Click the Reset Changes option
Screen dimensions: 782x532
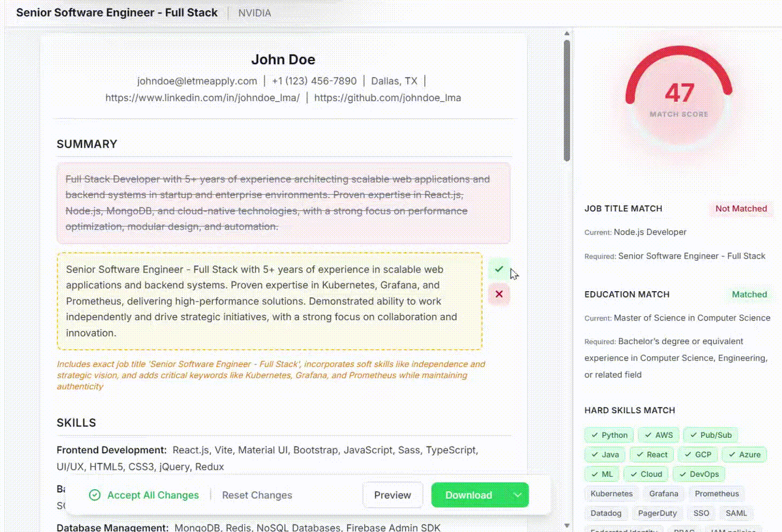(257, 495)
